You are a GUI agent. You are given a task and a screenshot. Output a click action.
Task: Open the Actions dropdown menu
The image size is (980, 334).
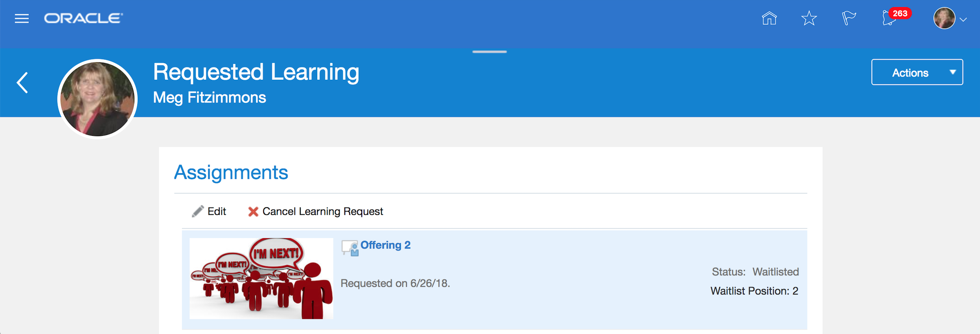[910, 73]
